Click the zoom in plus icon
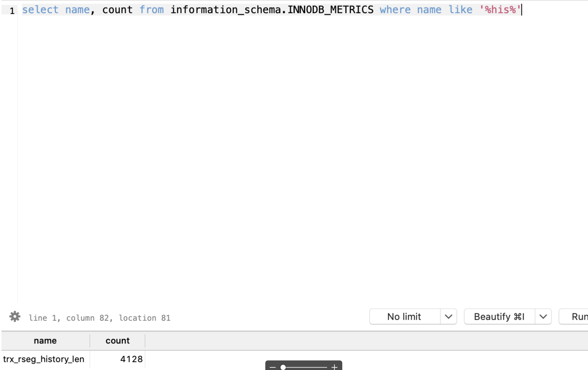This screenshot has height=370, width=588. click(x=334, y=367)
